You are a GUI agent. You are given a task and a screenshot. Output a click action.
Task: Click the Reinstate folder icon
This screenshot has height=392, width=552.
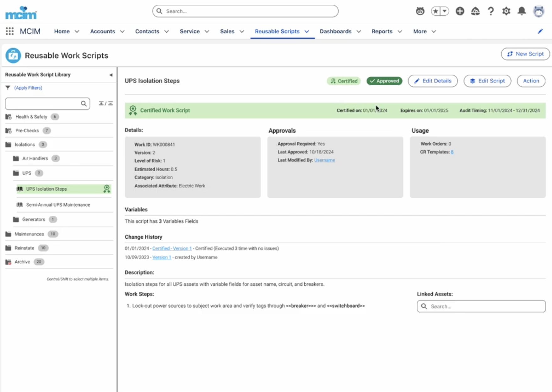8,248
